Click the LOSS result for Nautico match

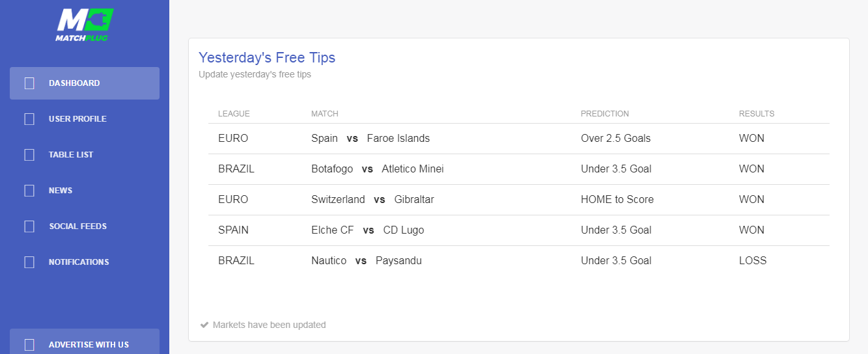tap(753, 261)
